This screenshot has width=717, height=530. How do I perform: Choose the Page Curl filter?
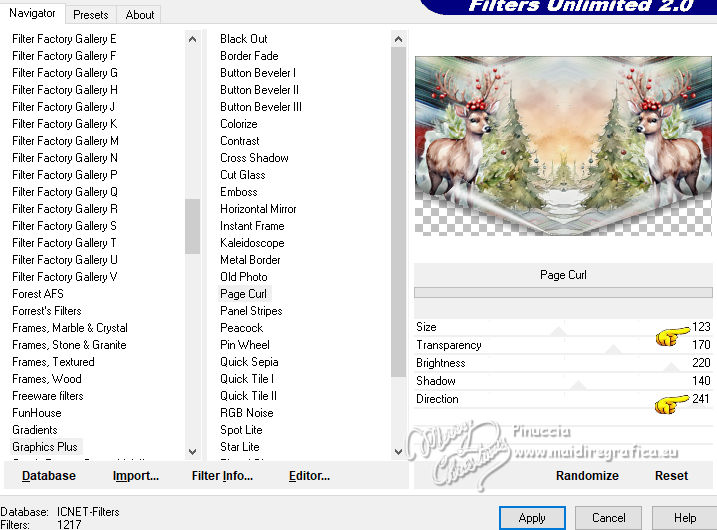coord(243,294)
